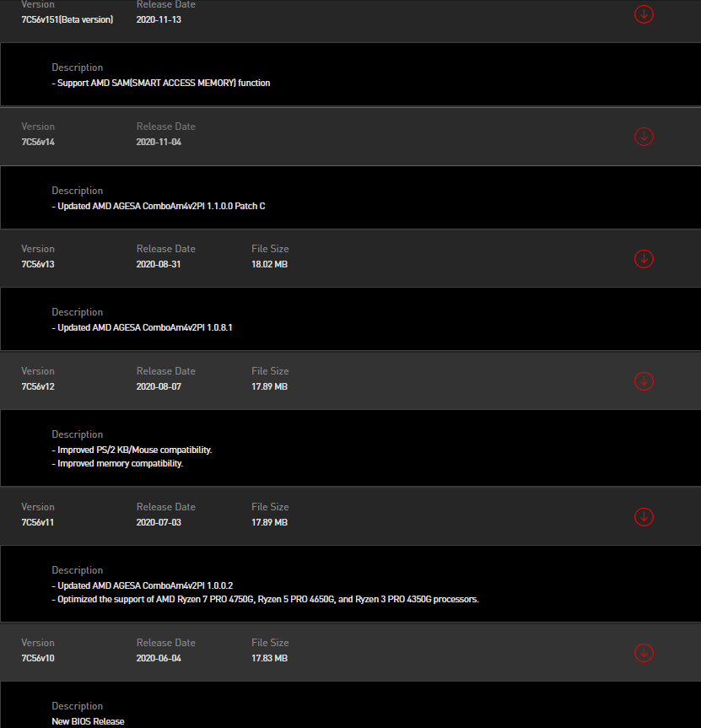Click download icon for version 7C56v14
This screenshot has height=728, width=701.
point(644,137)
